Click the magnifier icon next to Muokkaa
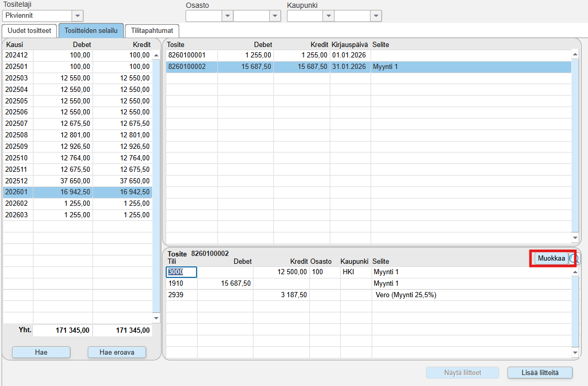The width and height of the screenshot is (588, 386). (x=574, y=258)
